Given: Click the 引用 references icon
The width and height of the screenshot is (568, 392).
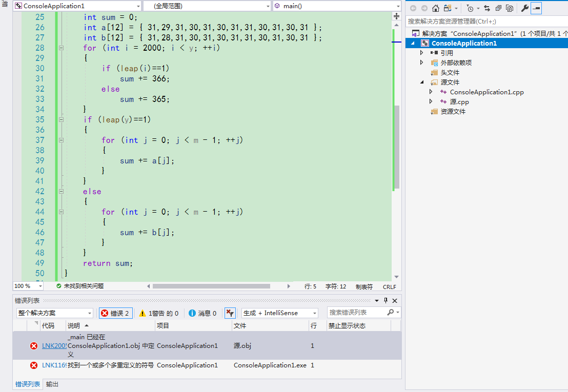Looking at the screenshot, I should coord(434,53).
